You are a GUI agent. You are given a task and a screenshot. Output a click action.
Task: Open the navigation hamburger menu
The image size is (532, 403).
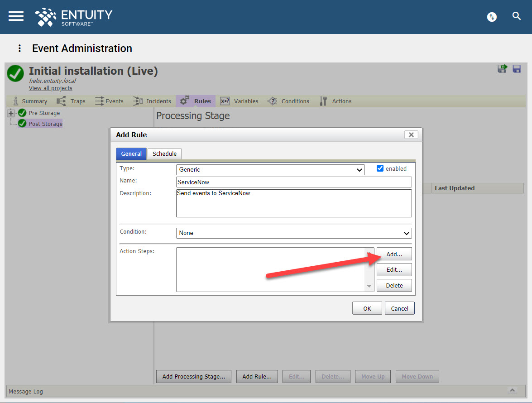coord(15,16)
